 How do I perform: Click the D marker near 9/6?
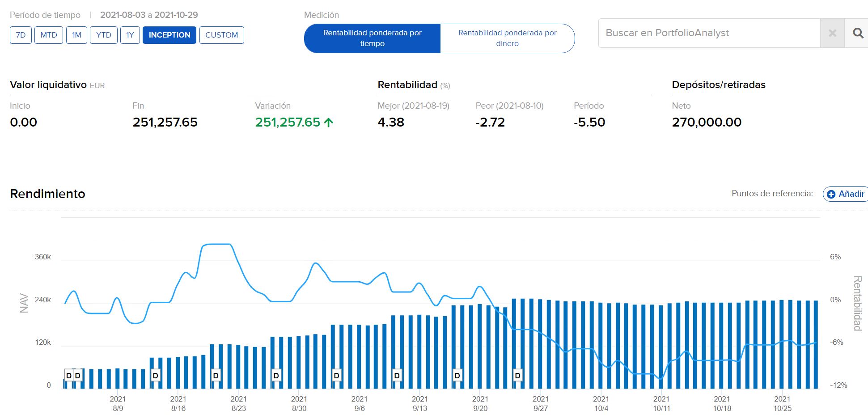click(x=337, y=376)
